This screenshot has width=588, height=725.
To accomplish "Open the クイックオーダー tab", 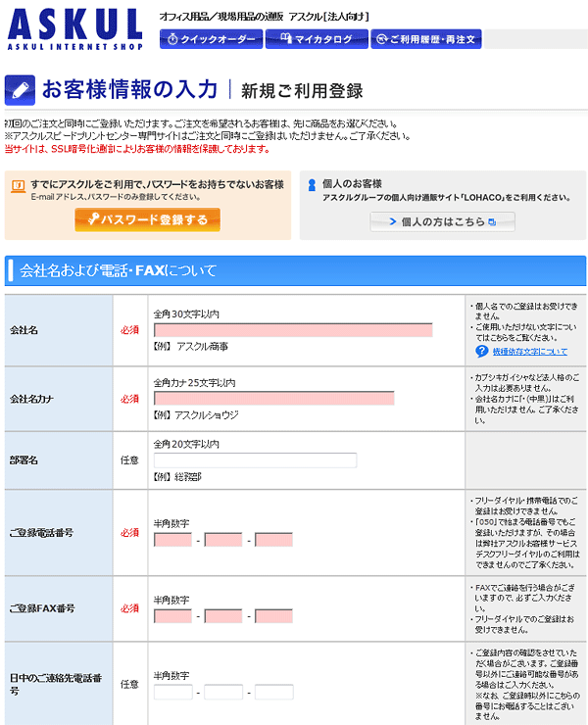I will click(x=211, y=39).
